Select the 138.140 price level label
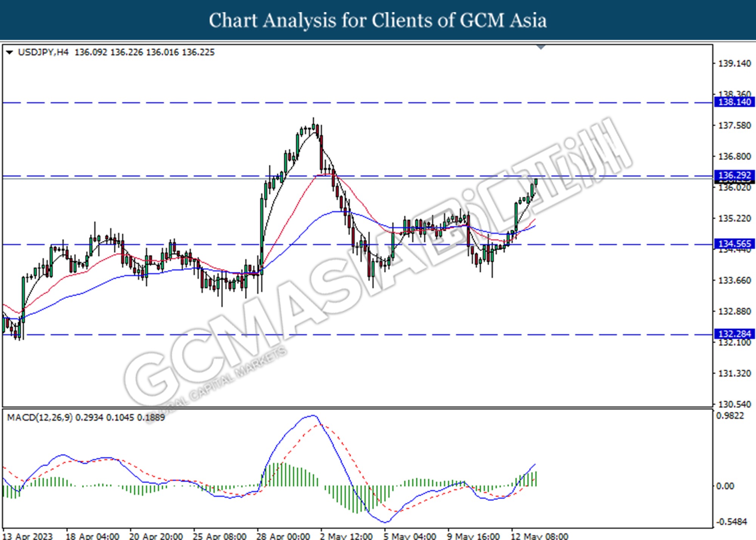 734,102
